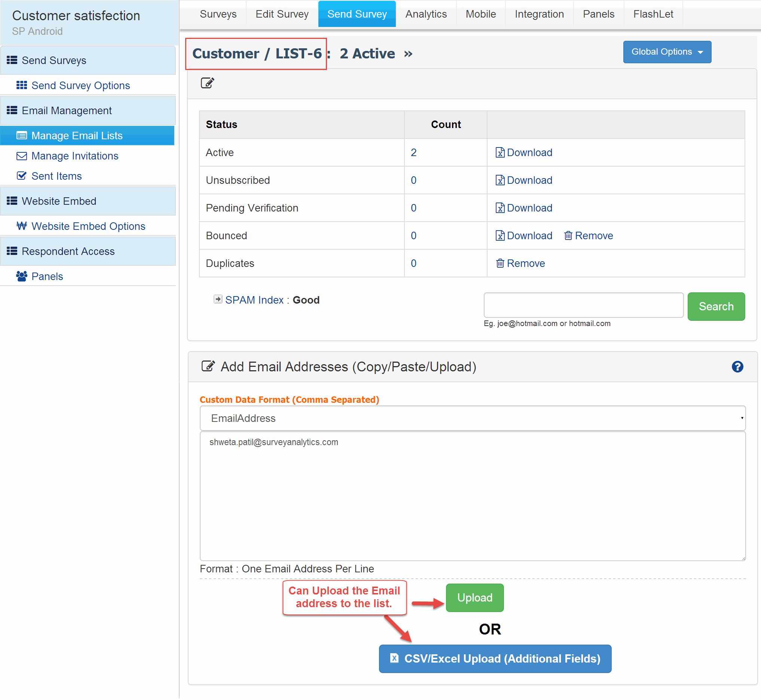
Task: Click the green Upload button
Action: (474, 597)
